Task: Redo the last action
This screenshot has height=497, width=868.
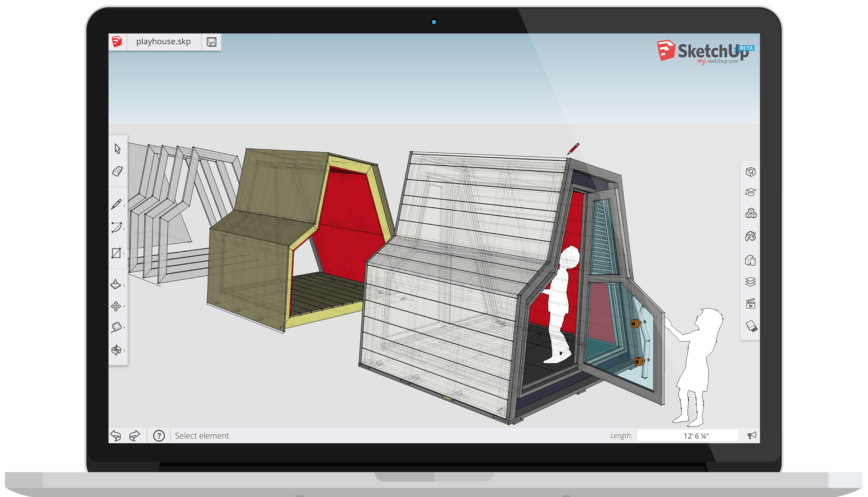Action: [x=135, y=436]
